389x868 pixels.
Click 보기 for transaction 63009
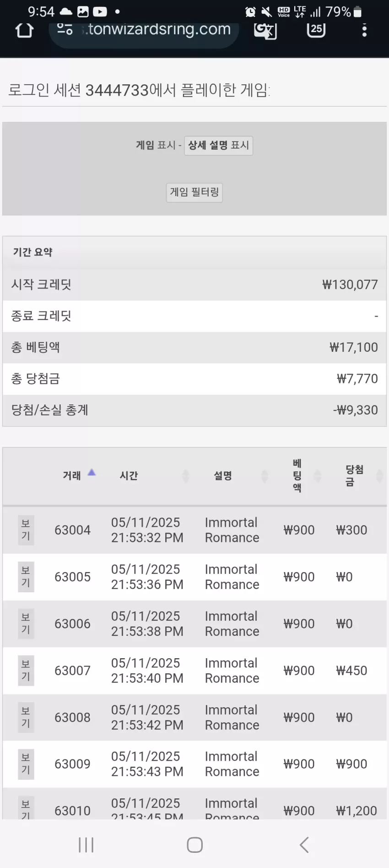pos(26,764)
